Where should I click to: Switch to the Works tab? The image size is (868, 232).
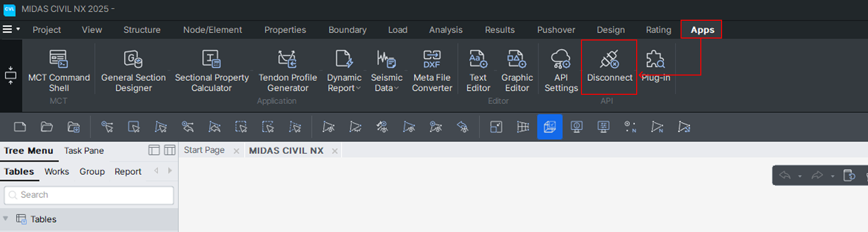[x=57, y=171]
